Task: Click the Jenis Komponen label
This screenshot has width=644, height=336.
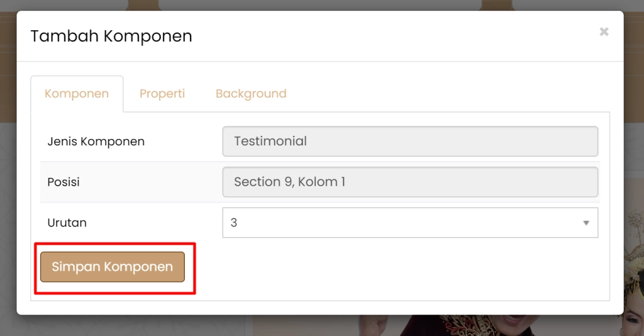Action: tap(96, 141)
